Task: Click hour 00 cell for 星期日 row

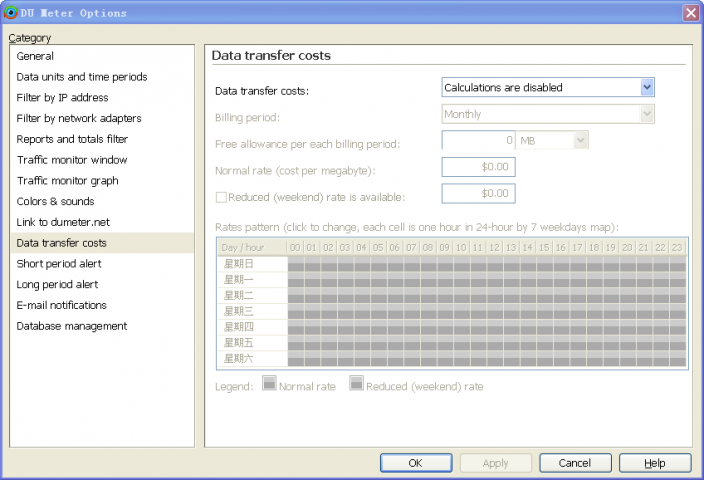Action: (295, 264)
